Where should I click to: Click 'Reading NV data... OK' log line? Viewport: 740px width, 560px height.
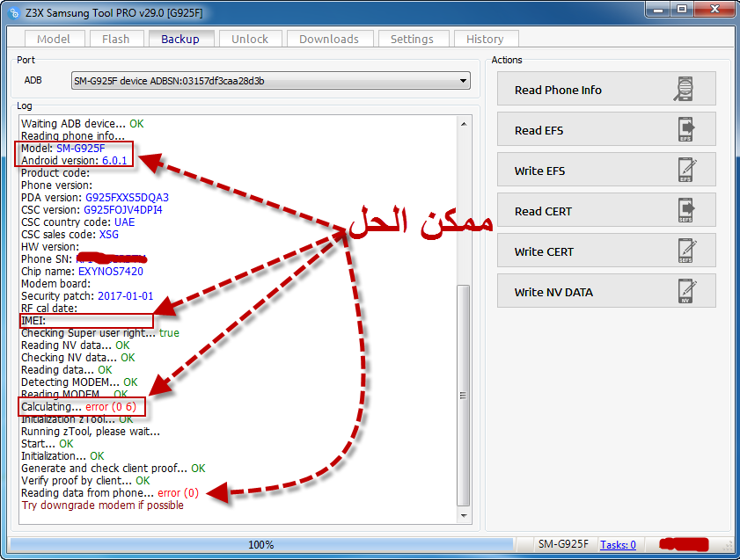(x=76, y=345)
